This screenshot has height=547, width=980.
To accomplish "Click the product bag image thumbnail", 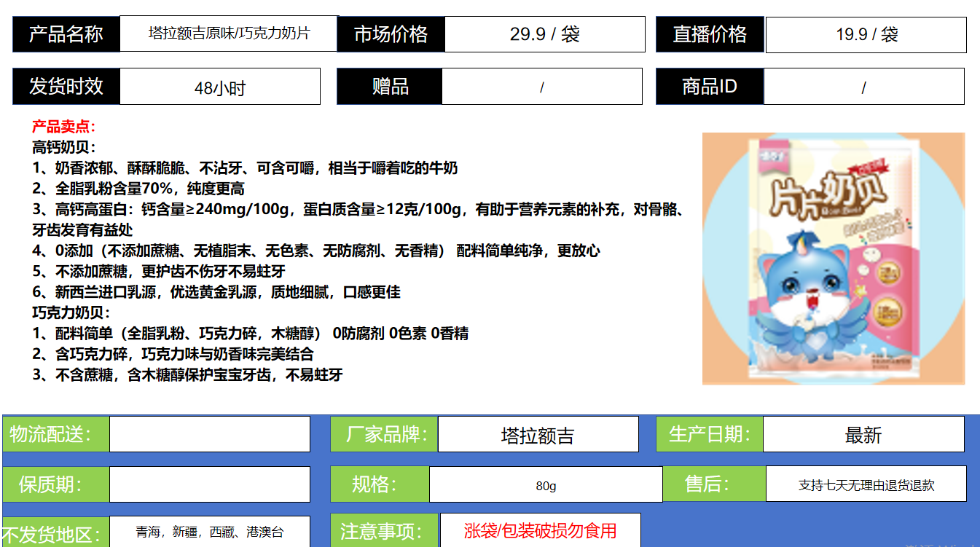I will 833,259.
